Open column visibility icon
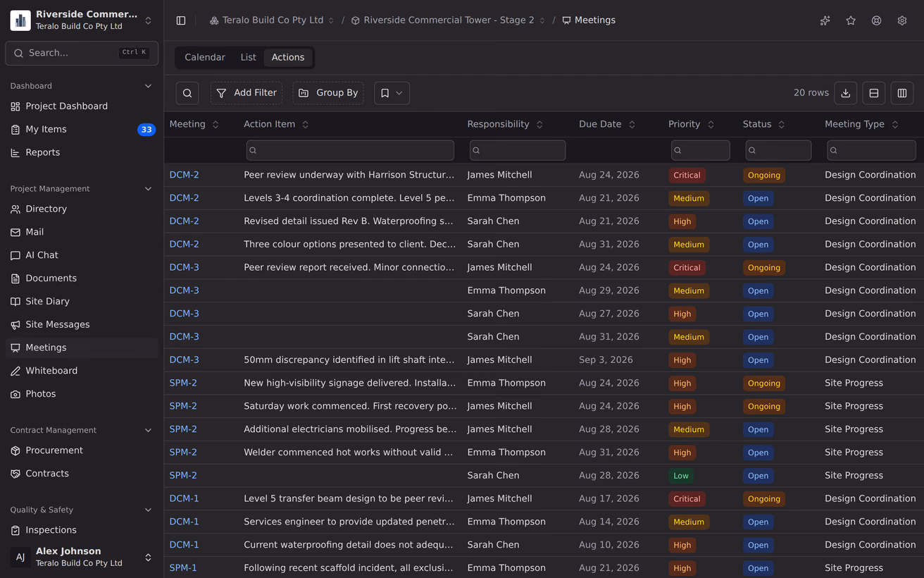The image size is (924, 578). coord(902,93)
